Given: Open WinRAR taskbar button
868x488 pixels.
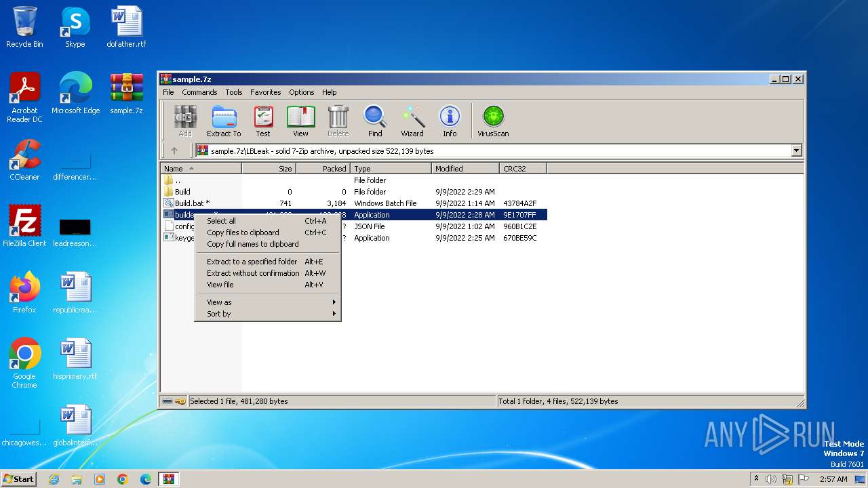Looking at the screenshot, I should [x=168, y=479].
